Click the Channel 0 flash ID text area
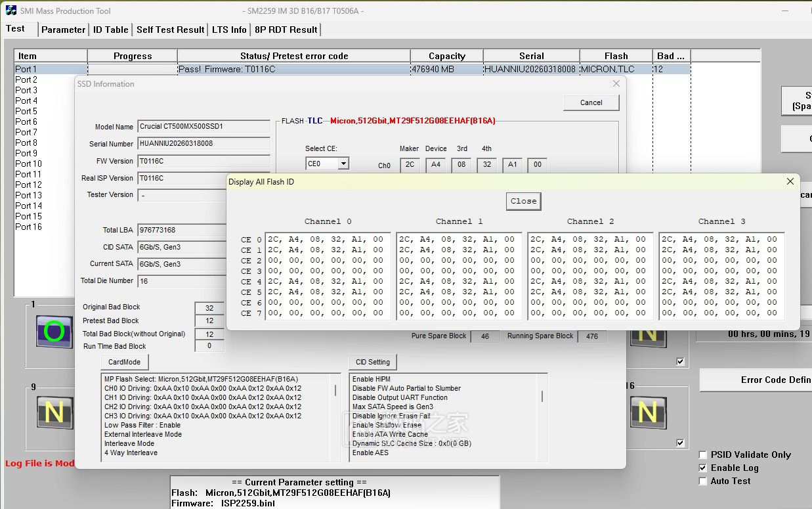The width and height of the screenshot is (812, 509). point(328,276)
